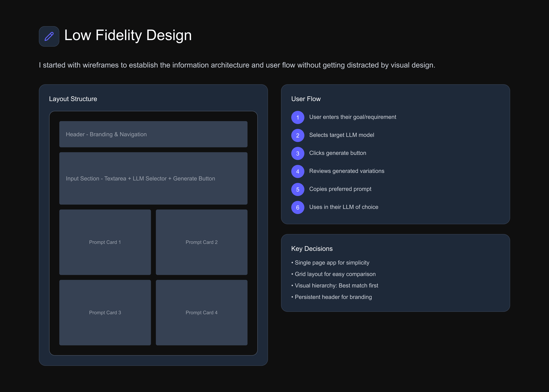Select the Input Section wireframe block

tap(153, 178)
